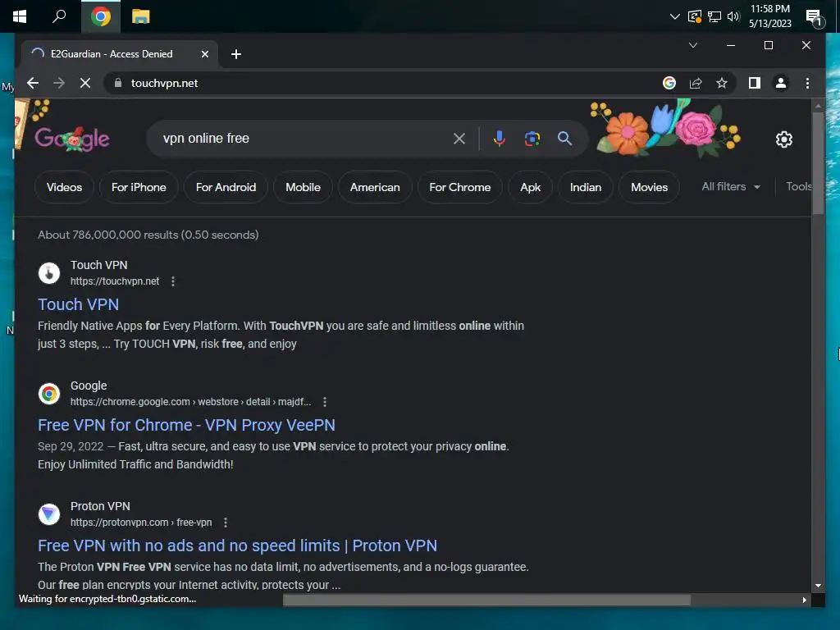
Task: Open File Explorer from taskbar
Action: 141,16
